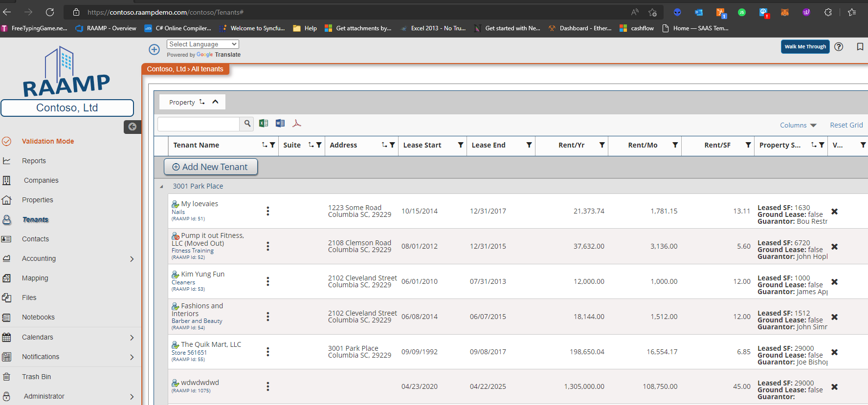Click the grid search input field
Screen dimensions: 868x405
pos(199,124)
